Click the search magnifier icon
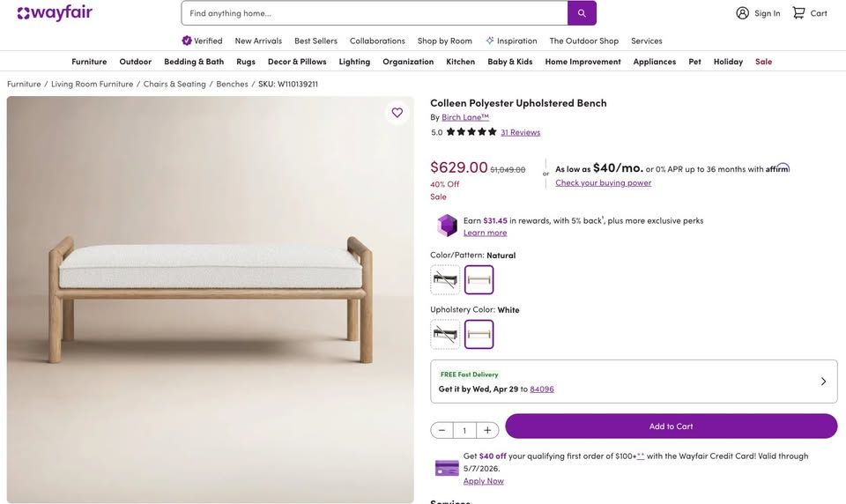 tap(582, 13)
